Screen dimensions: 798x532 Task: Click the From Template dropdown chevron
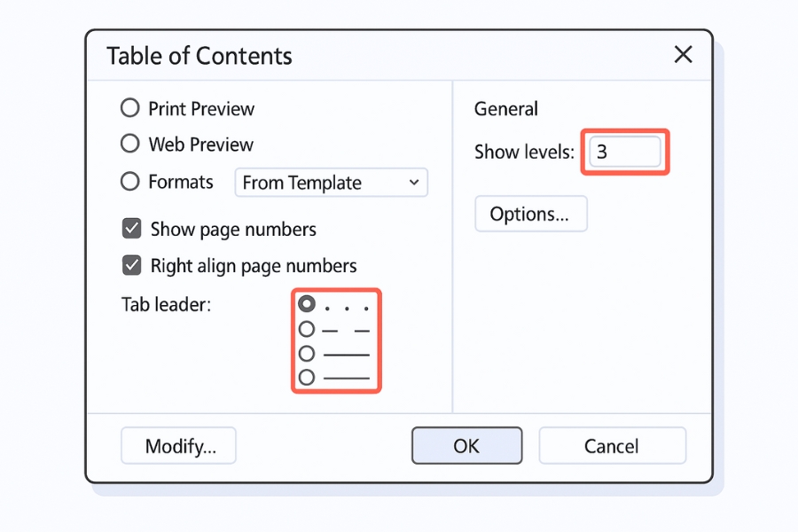tap(413, 183)
